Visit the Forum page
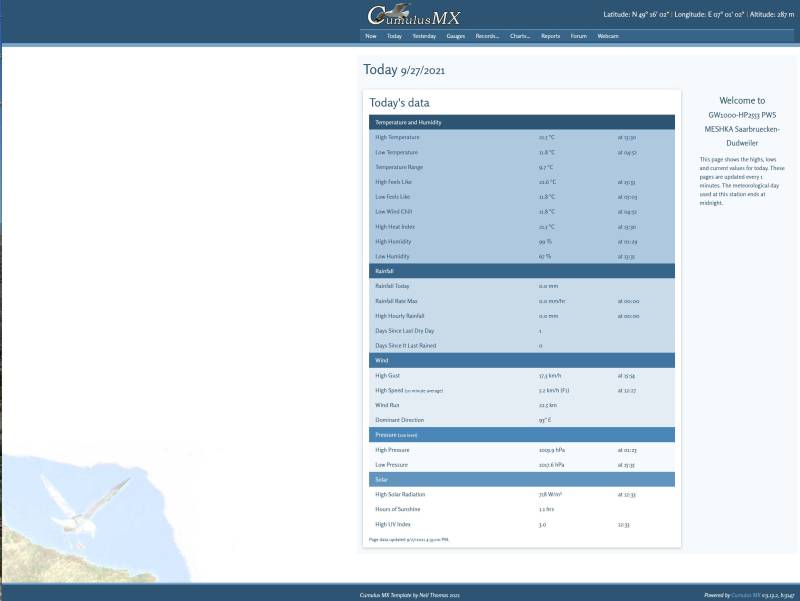Image resolution: width=800 pixels, height=601 pixels. tap(578, 36)
